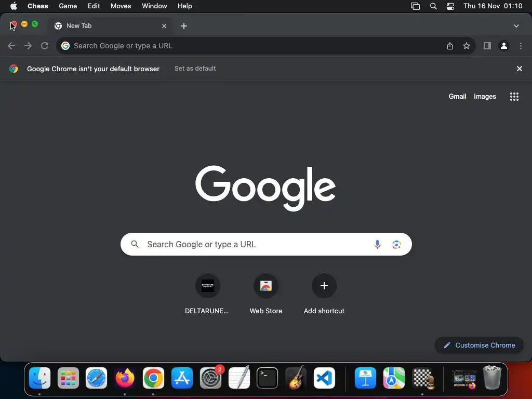Open App Store from the Dock
532x399 pixels.
pyautogui.click(x=182, y=378)
